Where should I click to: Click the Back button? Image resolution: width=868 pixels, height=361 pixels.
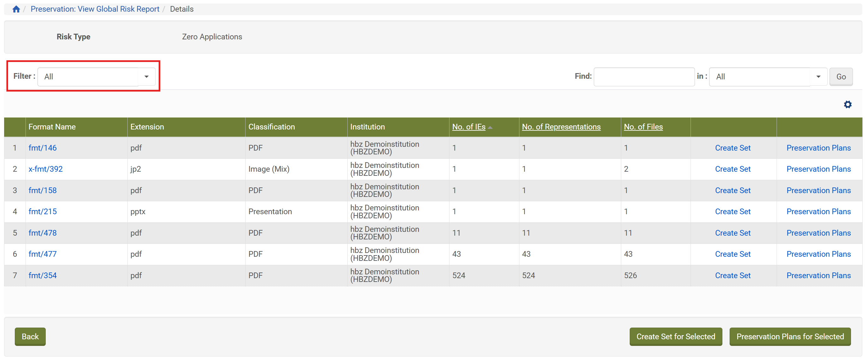(30, 336)
